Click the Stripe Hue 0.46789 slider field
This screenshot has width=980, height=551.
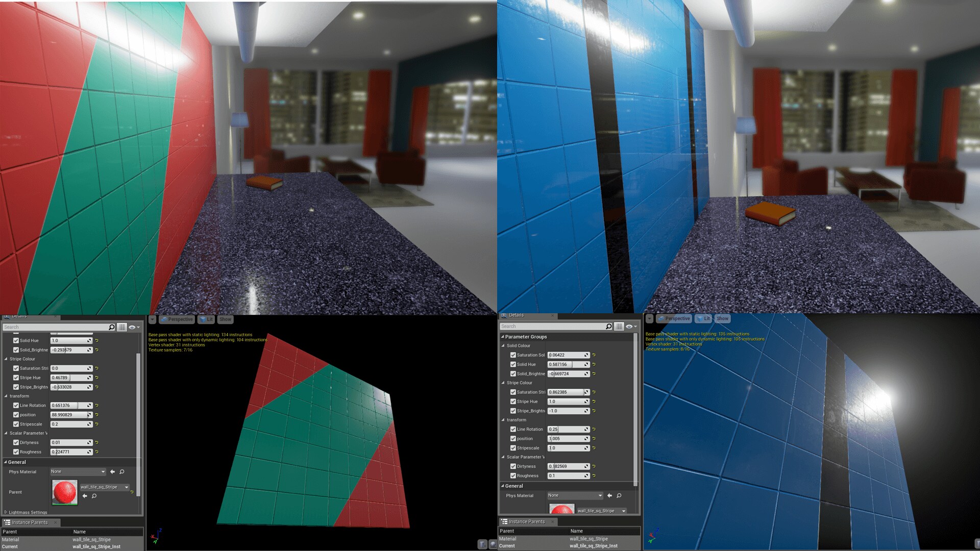click(x=70, y=378)
